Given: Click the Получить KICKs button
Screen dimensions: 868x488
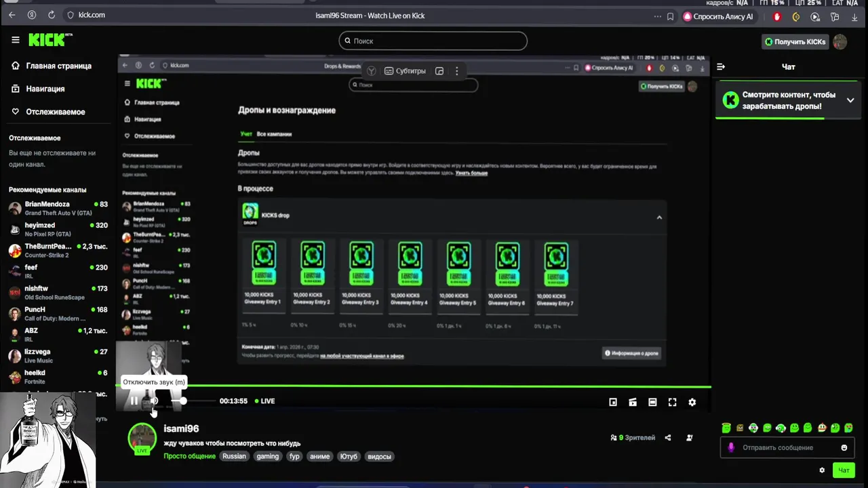Looking at the screenshot, I should coord(795,41).
